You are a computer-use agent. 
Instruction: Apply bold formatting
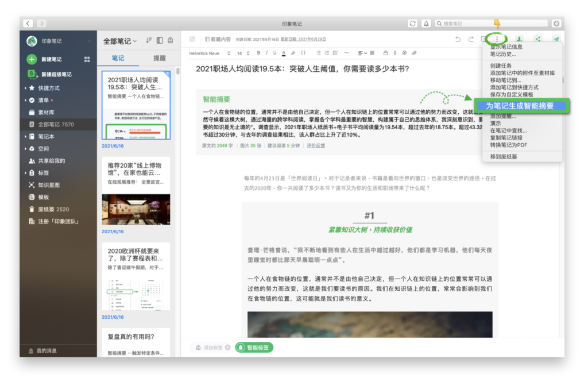coord(258,53)
